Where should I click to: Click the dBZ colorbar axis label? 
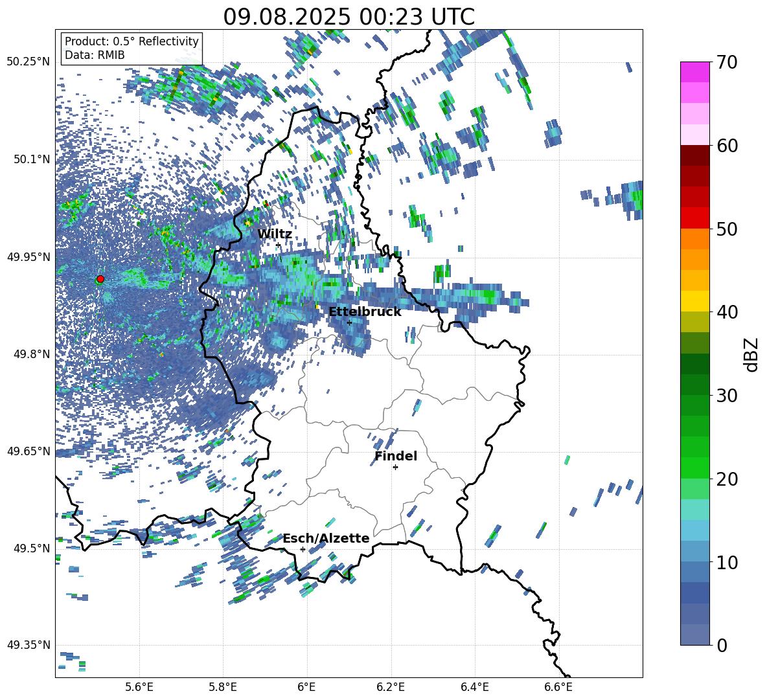tap(752, 354)
